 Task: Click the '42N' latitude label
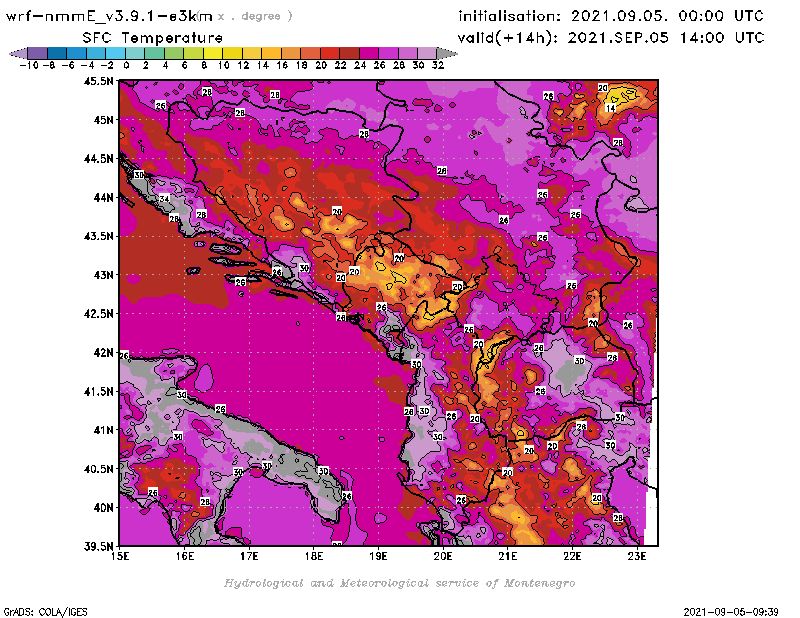[103, 353]
